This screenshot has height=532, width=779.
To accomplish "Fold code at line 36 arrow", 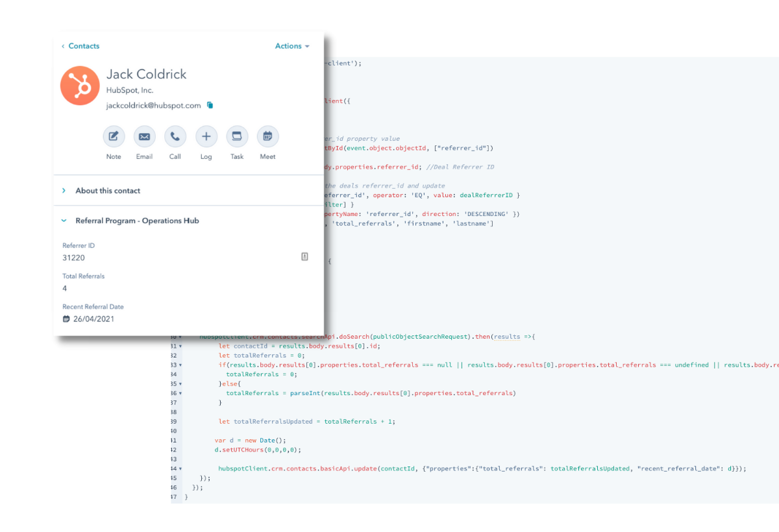I will point(180,393).
